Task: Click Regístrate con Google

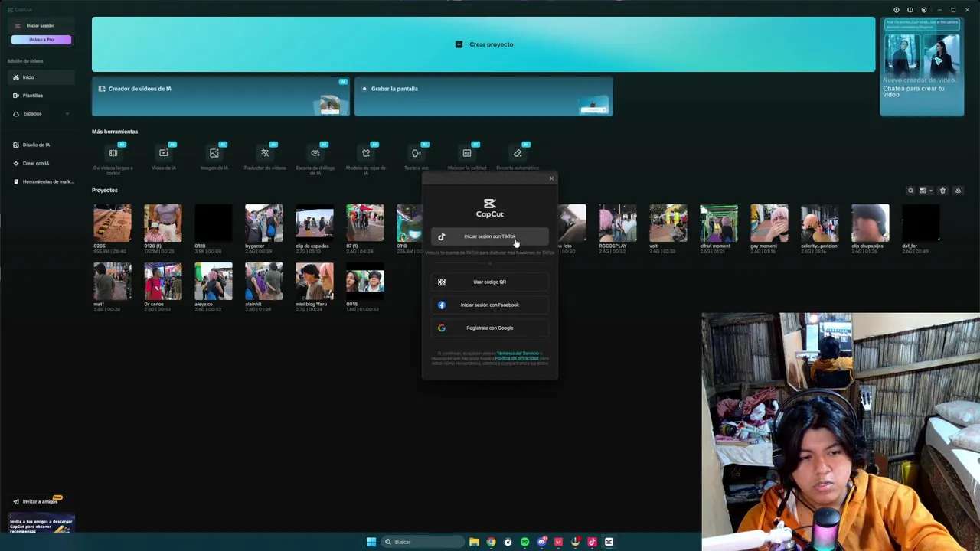Action: (x=490, y=328)
